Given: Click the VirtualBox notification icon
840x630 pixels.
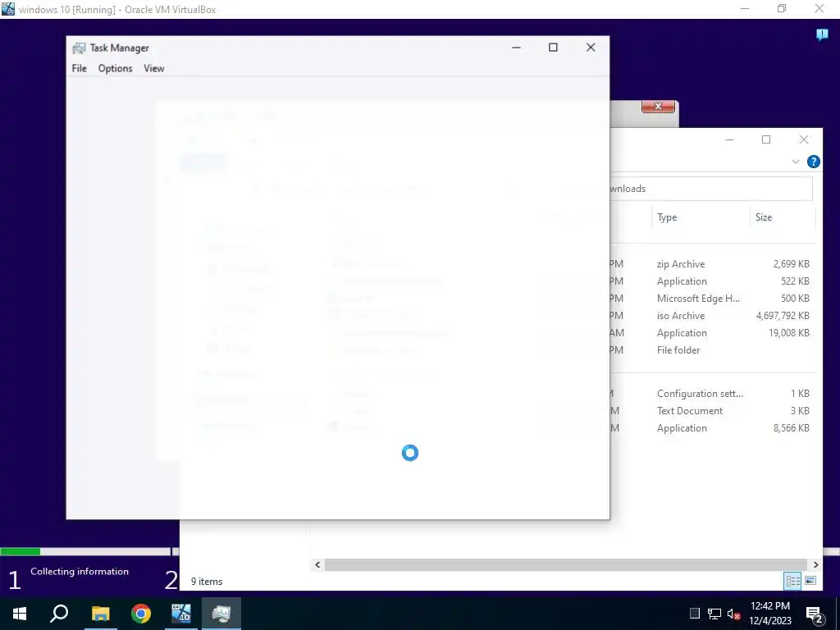Looking at the screenshot, I should coord(822,35).
